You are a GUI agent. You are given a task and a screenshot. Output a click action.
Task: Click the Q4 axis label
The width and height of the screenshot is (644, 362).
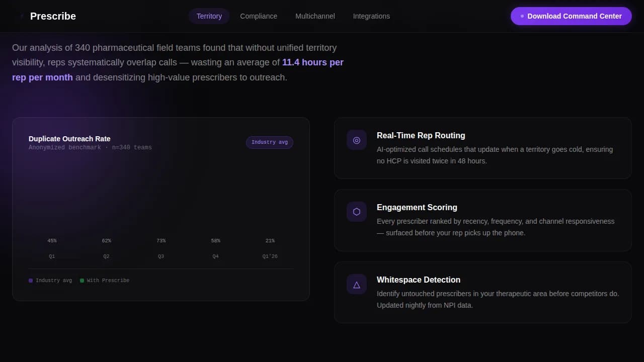(x=215, y=256)
